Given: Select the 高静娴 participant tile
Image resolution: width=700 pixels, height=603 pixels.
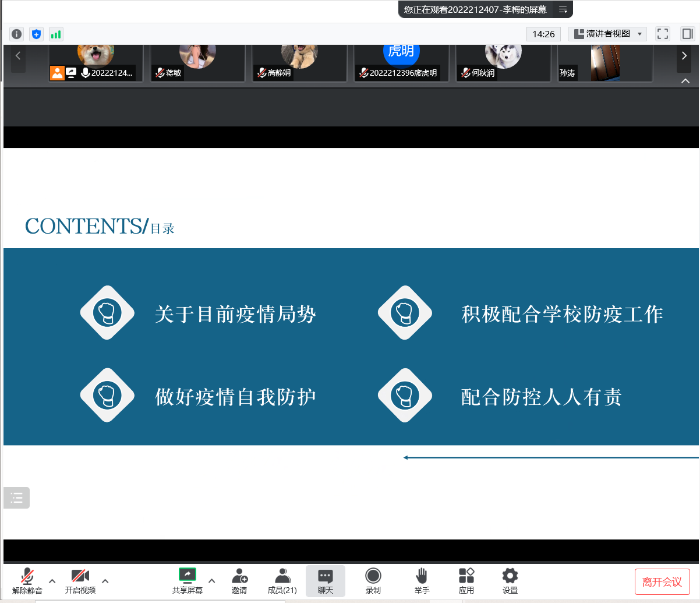Looking at the screenshot, I should [x=299, y=63].
